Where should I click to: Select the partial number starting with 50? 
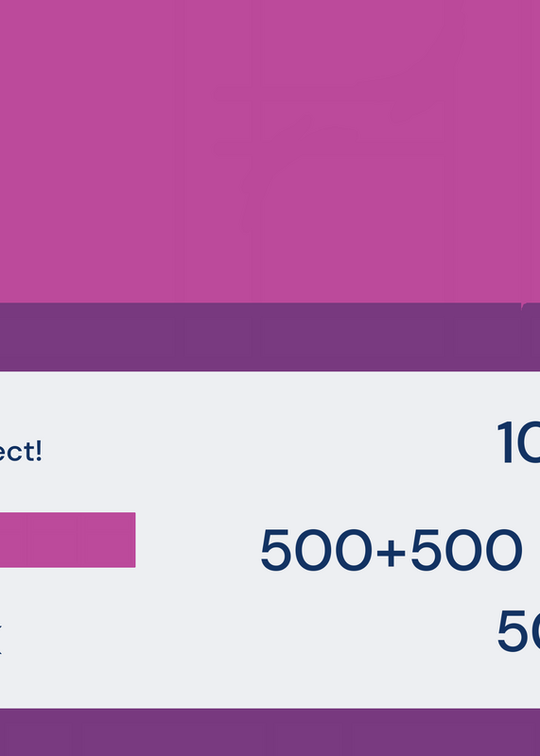pos(518,630)
